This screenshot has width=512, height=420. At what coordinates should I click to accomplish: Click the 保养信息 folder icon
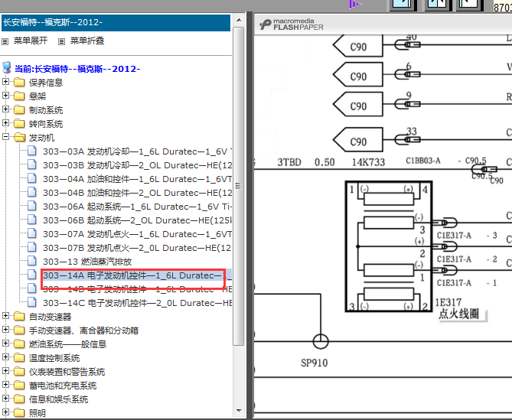(x=19, y=82)
